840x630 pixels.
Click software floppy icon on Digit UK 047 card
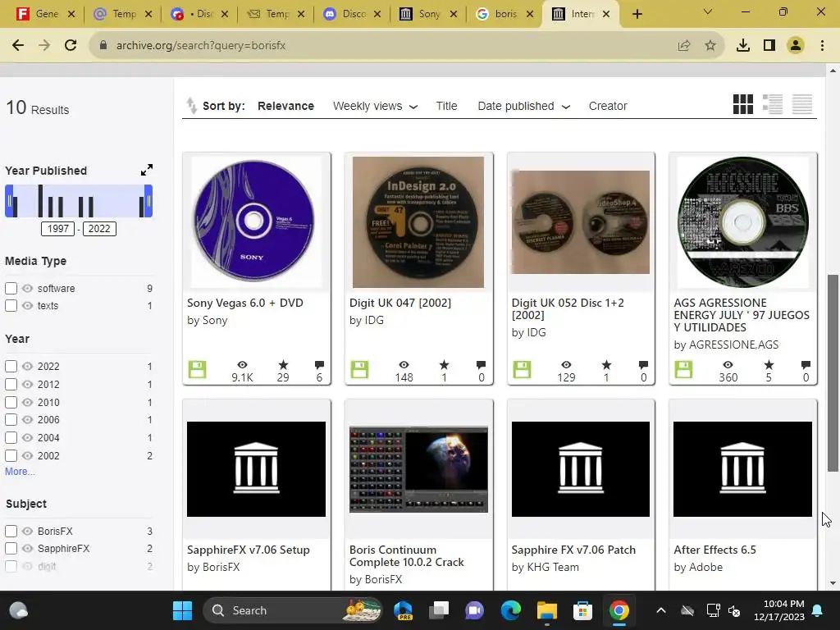[x=359, y=370]
